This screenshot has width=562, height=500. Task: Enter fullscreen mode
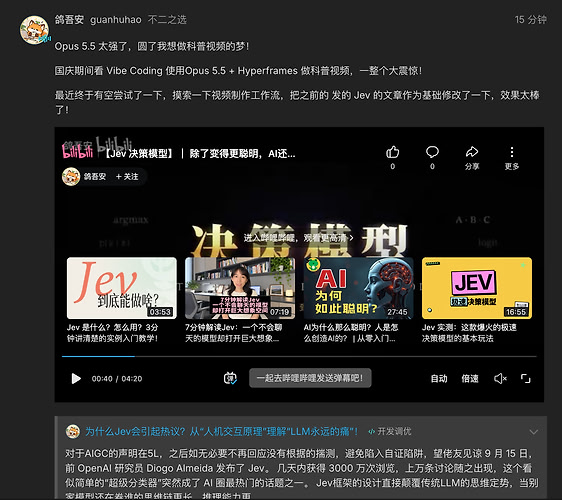525,378
